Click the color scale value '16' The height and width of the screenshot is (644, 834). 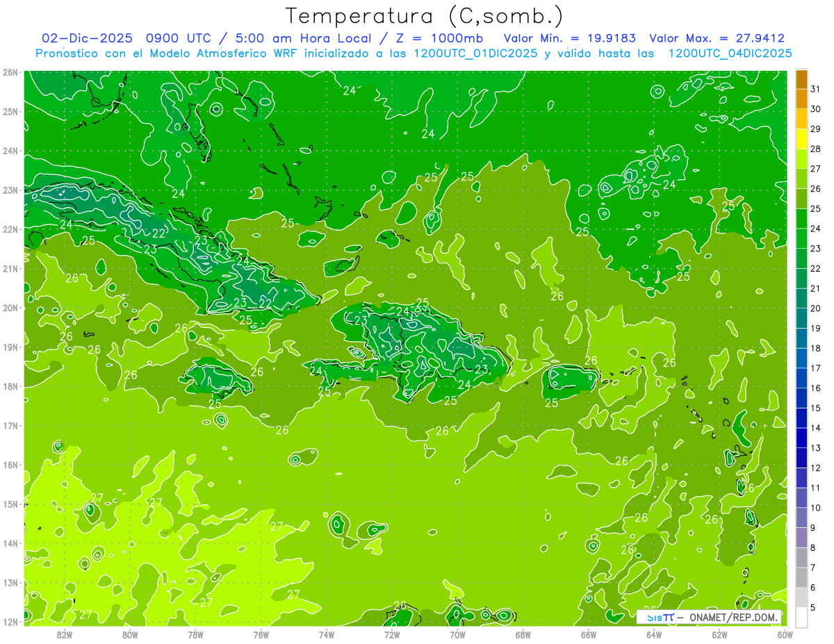click(815, 388)
